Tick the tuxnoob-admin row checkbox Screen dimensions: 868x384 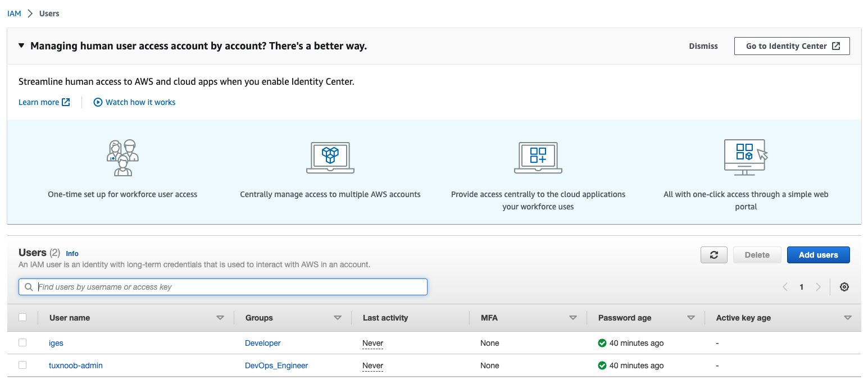coord(22,365)
